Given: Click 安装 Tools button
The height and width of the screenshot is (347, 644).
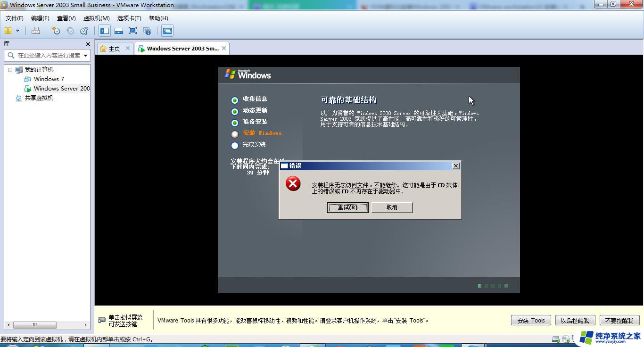Looking at the screenshot, I should [531, 321].
